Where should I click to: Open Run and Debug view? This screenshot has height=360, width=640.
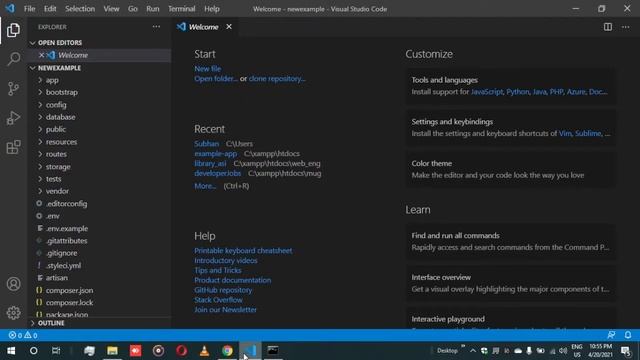13,118
